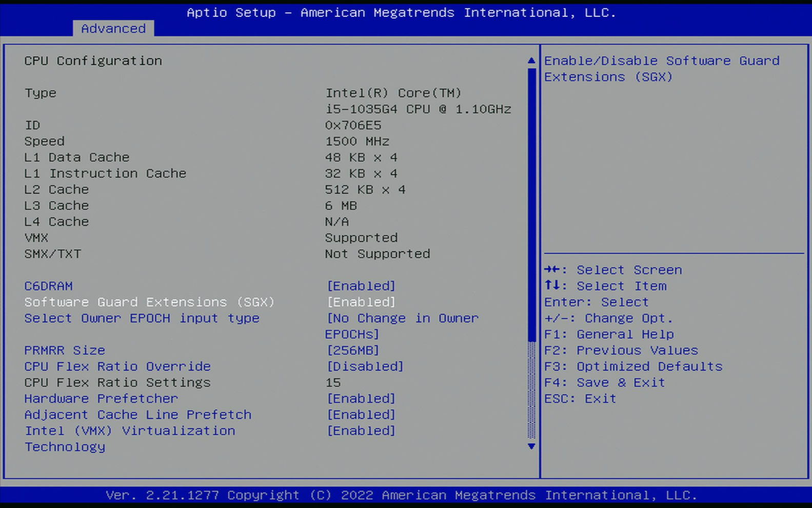Select the C6DRAM menu item
Screen dimensions: 812x508
49,286
